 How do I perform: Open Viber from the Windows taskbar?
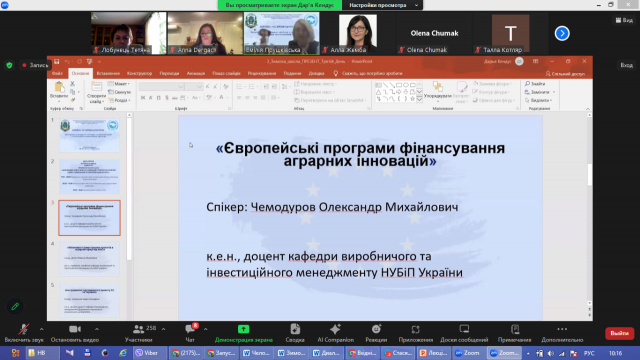147,353
